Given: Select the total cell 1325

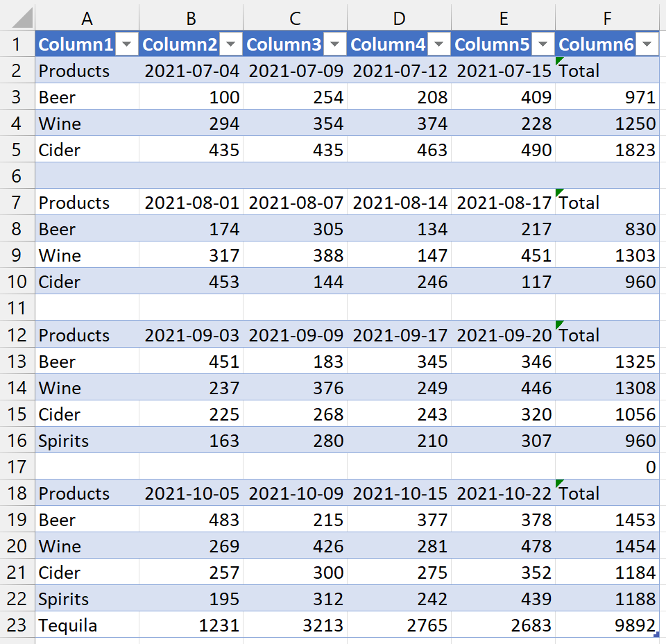Looking at the screenshot, I should [x=608, y=361].
